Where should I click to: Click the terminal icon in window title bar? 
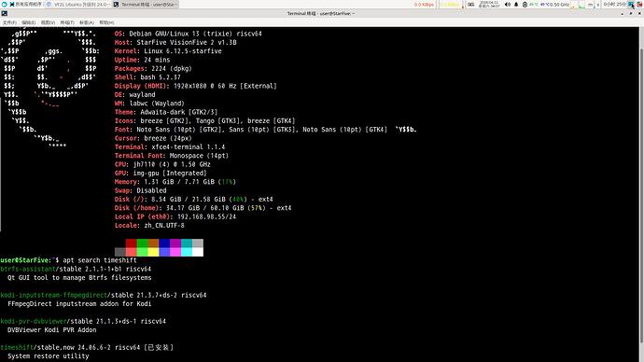pos(4,14)
